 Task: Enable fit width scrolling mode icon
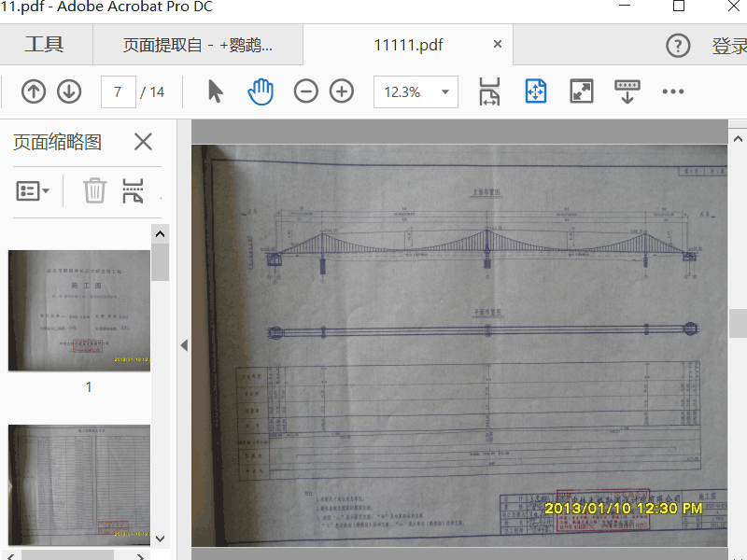[489, 91]
